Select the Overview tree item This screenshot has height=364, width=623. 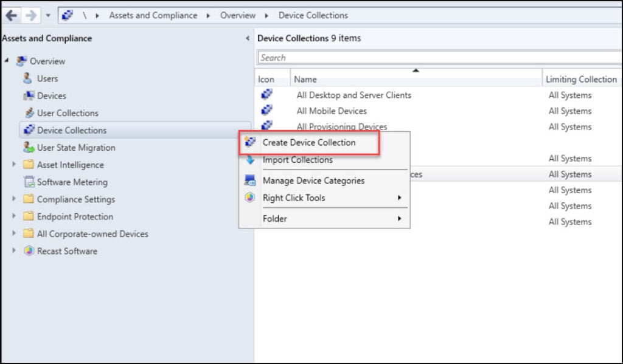(x=47, y=61)
